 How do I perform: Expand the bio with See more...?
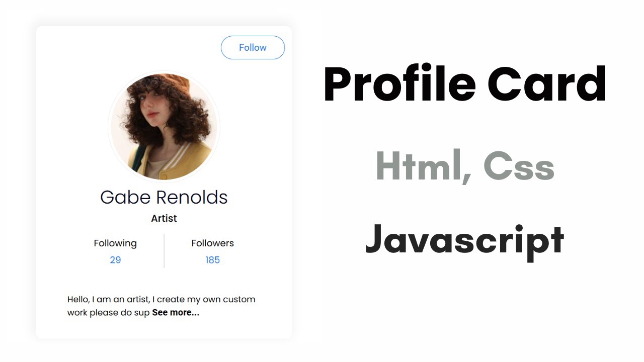[x=176, y=313]
